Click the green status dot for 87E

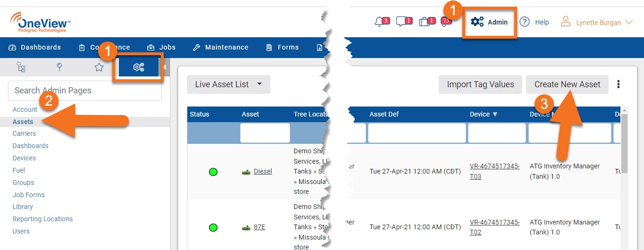(x=213, y=227)
